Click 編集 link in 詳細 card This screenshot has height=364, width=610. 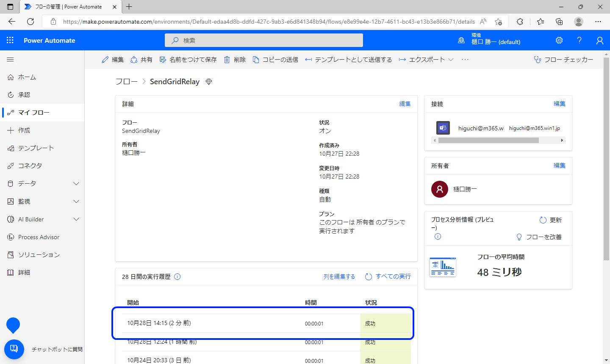tap(405, 104)
